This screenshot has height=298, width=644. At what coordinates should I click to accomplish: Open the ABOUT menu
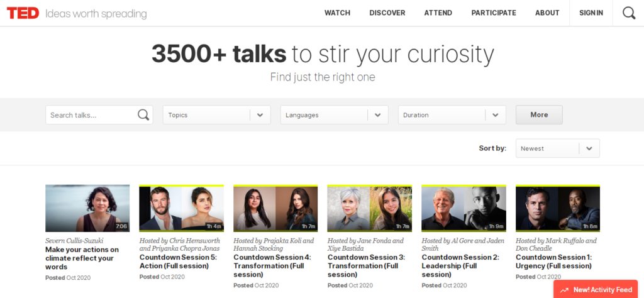(x=547, y=13)
